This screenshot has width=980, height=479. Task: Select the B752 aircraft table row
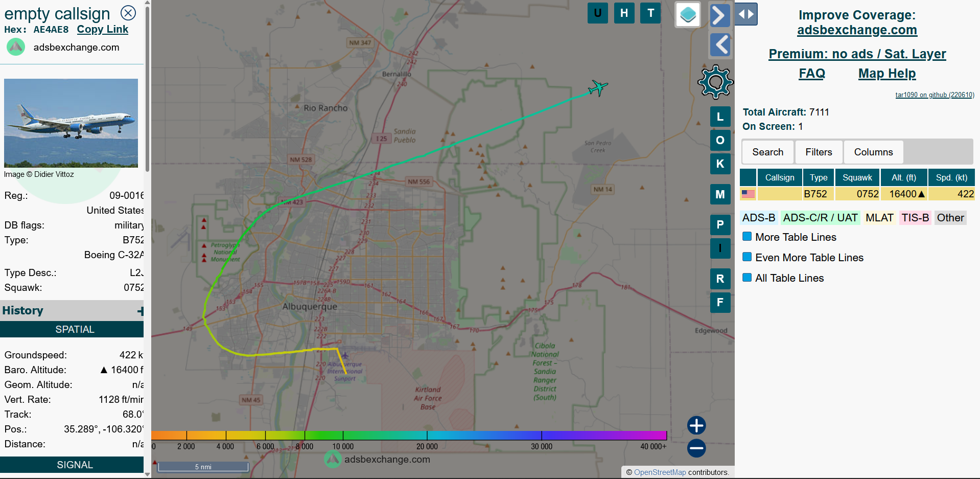857,194
